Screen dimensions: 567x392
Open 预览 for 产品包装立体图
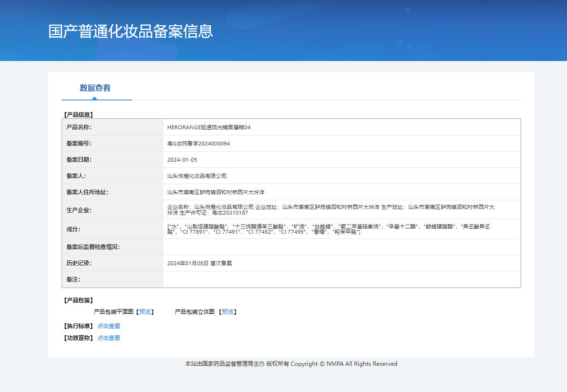click(228, 312)
